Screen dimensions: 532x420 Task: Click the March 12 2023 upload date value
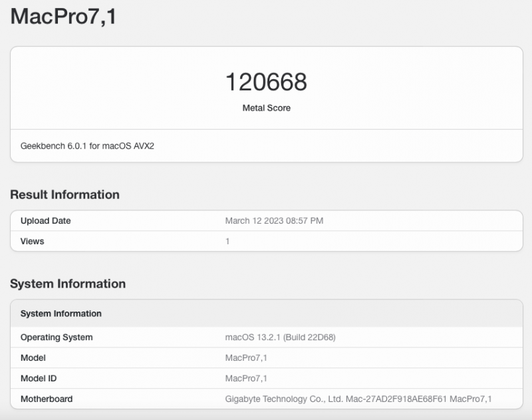274,220
